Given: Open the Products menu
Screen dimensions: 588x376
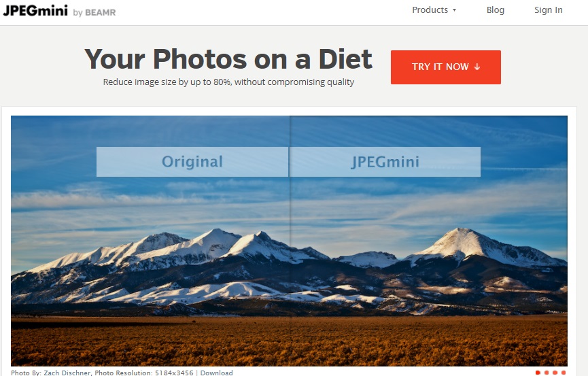Looking at the screenshot, I should click(x=434, y=10).
